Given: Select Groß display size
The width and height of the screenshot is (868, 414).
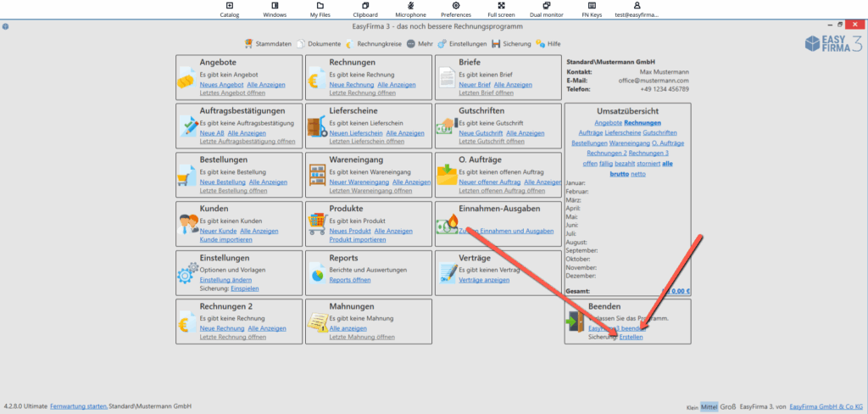Looking at the screenshot, I should [x=728, y=406].
